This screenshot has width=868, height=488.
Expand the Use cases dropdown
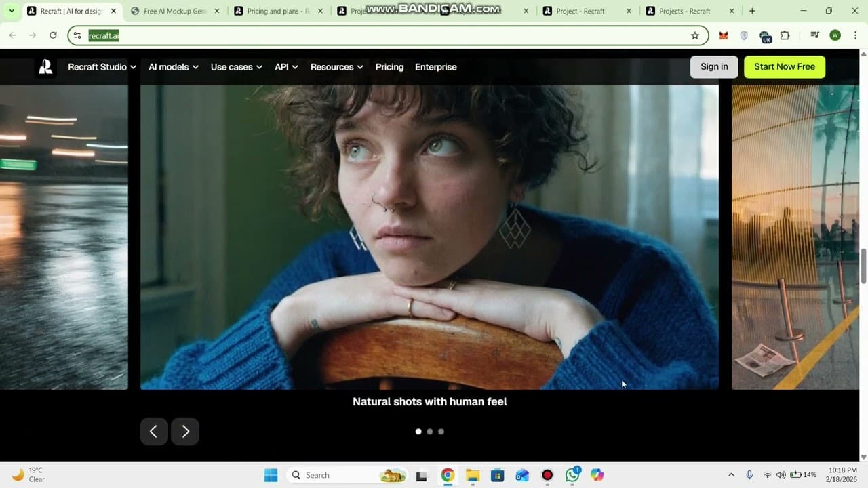[236, 67]
